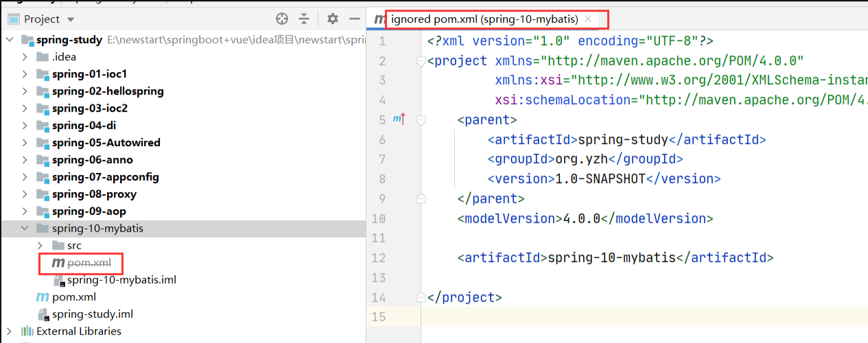Click the Collapse All icon in Project toolbar
Image resolution: width=868 pixels, height=343 pixels.
pyautogui.click(x=304, y=19)
